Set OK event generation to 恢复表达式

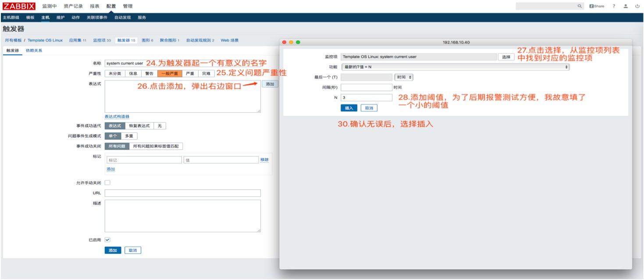(139, 126)
